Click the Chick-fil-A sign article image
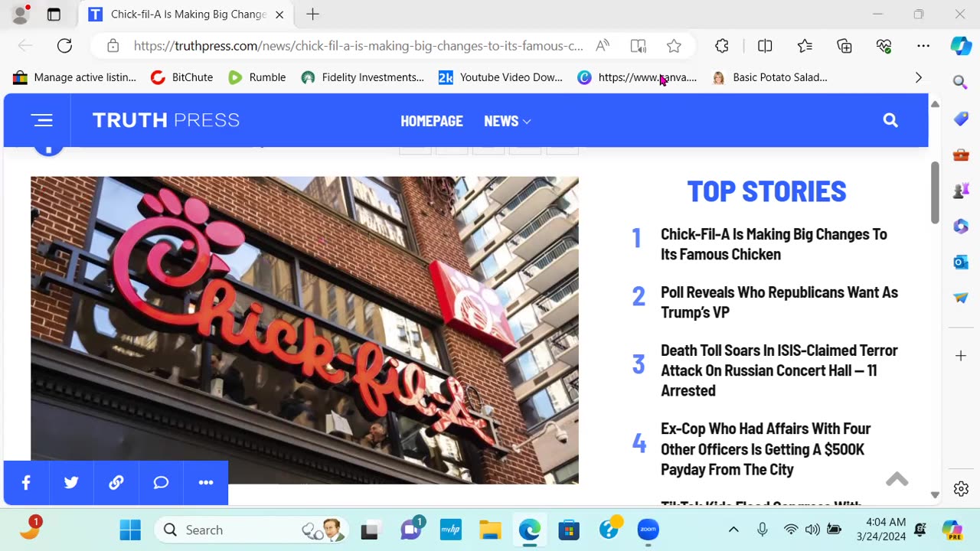Viewport: 980px width, 551px height. click(x=305, y=330)
